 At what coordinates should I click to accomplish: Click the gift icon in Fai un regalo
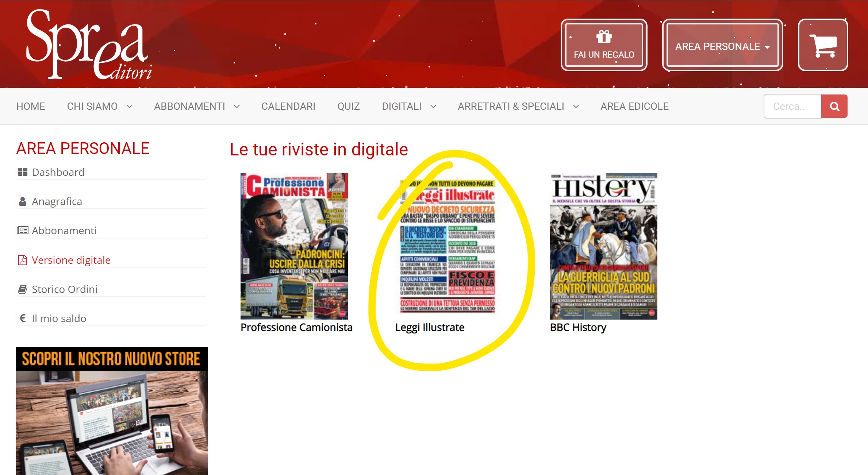pos(604,37)
